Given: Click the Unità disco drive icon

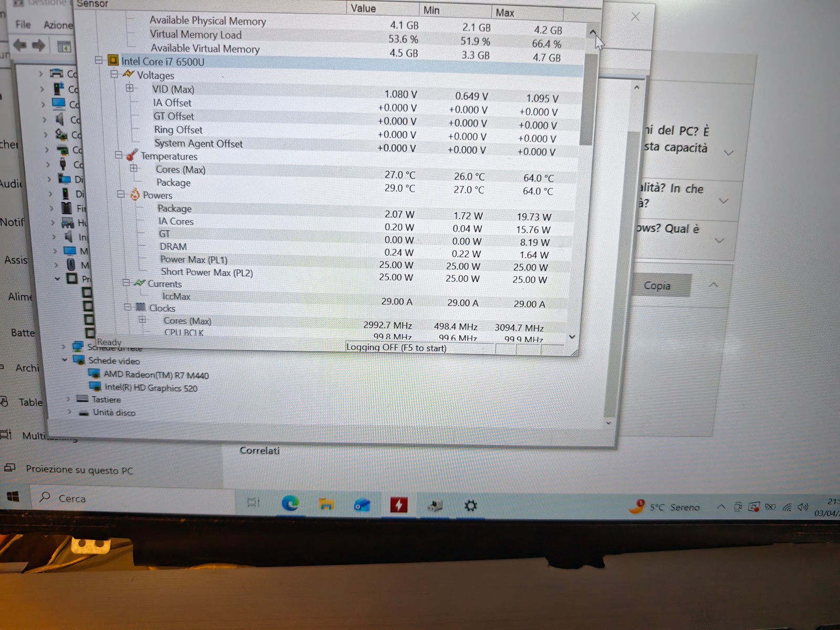Looking at the screenshot, I should pyautogui.click(x=83, y=413).
